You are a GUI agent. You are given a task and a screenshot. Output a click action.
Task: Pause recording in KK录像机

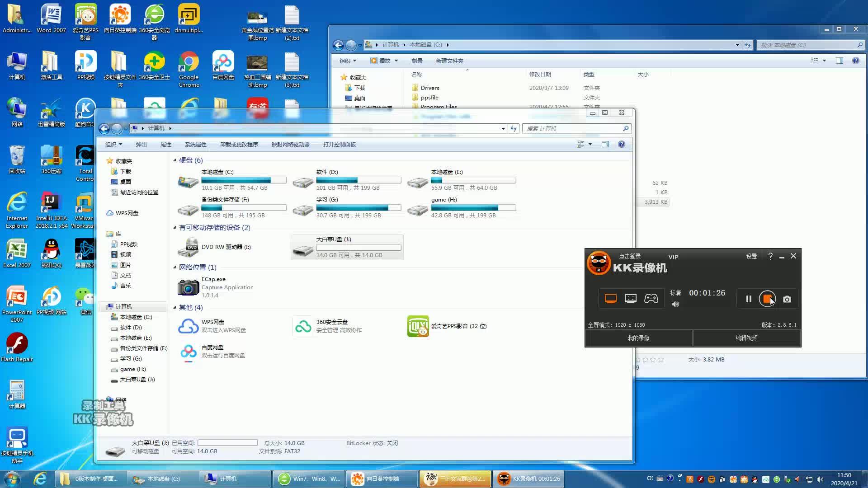point(749,299)
